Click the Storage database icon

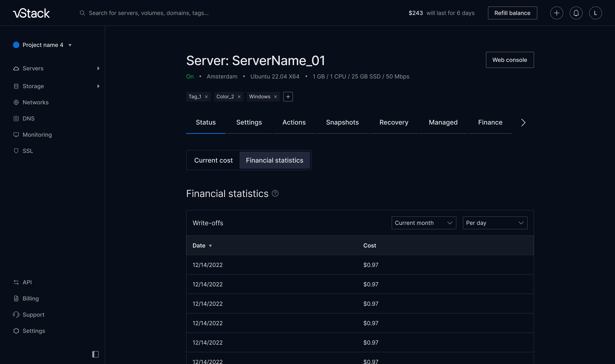(16, 86)
